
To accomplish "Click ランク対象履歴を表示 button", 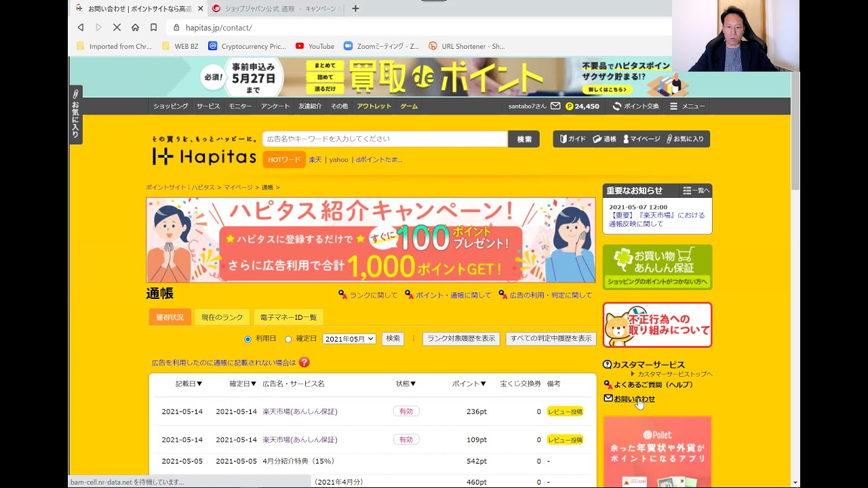I will [x=461, y=338].
